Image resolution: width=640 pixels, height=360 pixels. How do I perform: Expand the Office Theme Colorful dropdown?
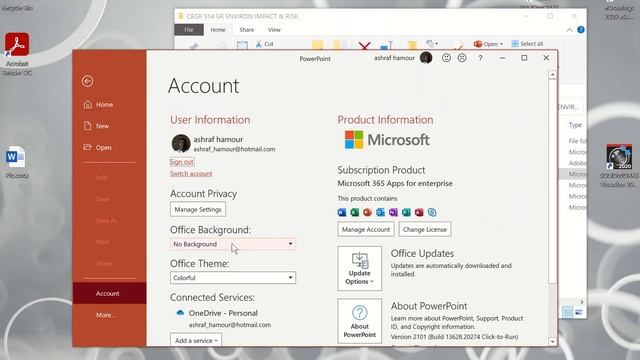[x=233, y=278]
